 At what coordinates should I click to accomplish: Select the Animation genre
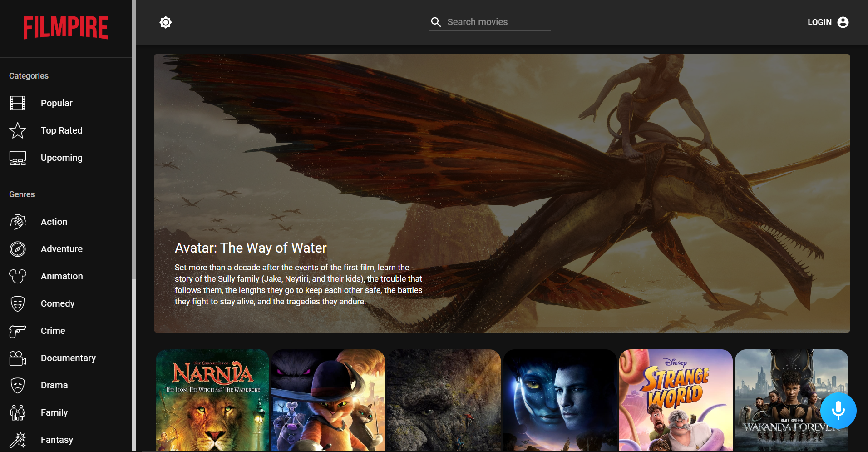point(66,276)
